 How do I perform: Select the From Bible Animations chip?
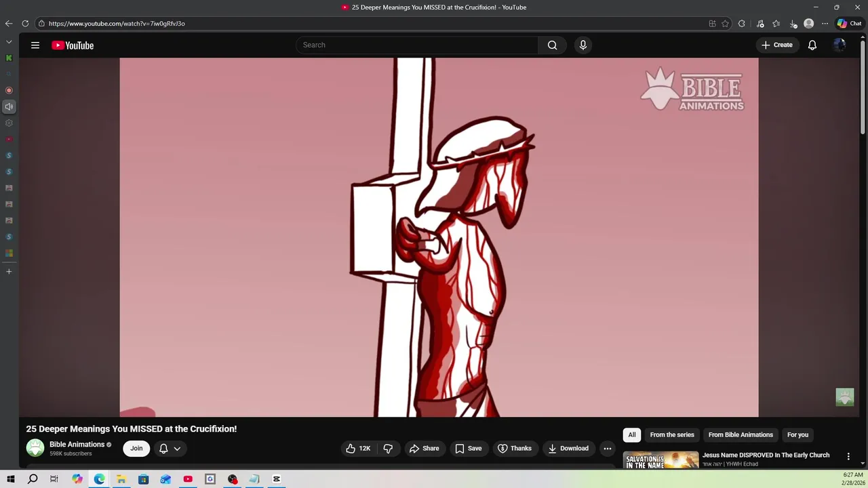pyautogui.click(x=741, y=435)
